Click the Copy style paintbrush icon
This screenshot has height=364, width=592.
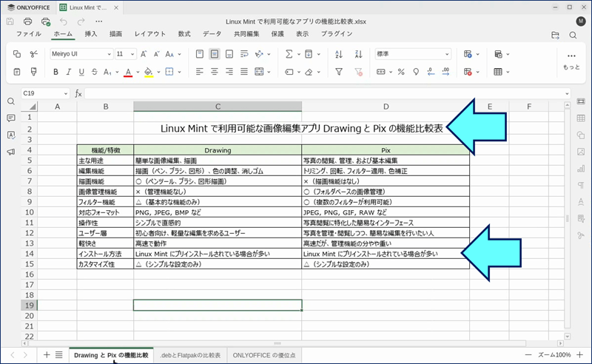(x=33, y=72)
